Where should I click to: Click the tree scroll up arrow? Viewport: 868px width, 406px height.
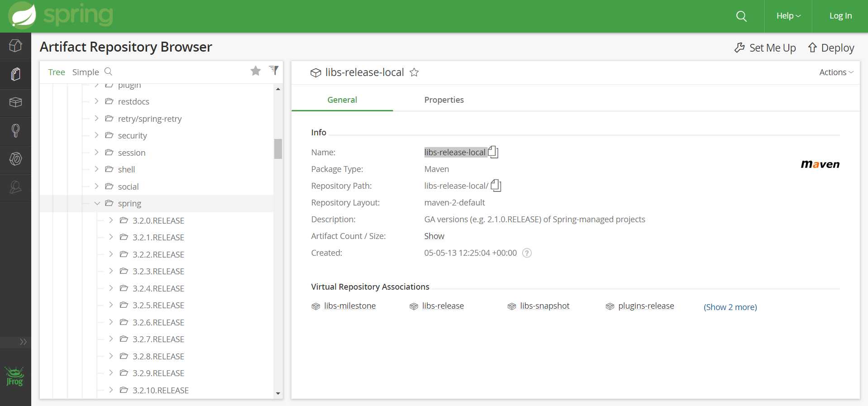[278, 89]
